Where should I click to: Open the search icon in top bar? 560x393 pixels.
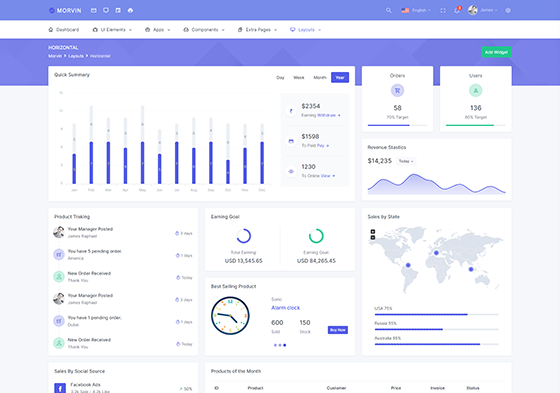point(389,10)
